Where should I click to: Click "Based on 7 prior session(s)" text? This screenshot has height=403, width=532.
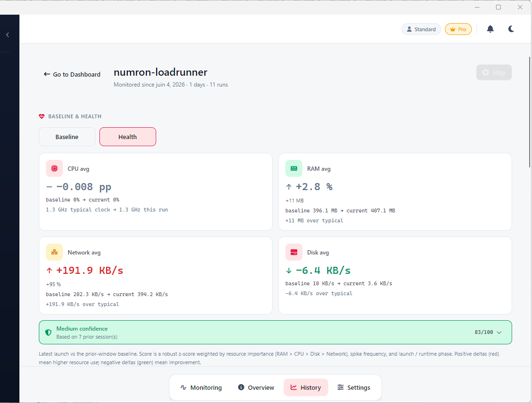coord(87,337)
